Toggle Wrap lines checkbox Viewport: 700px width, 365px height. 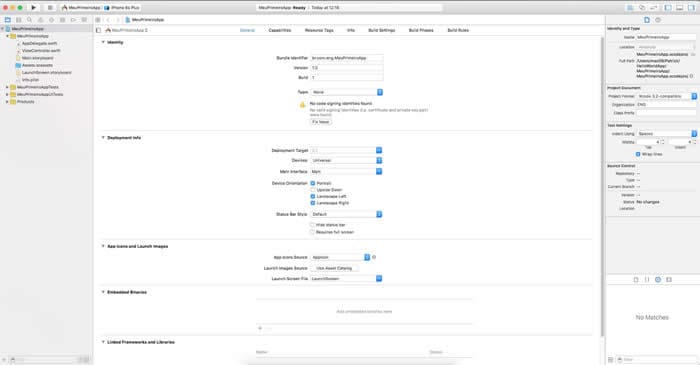click(638, 154)
